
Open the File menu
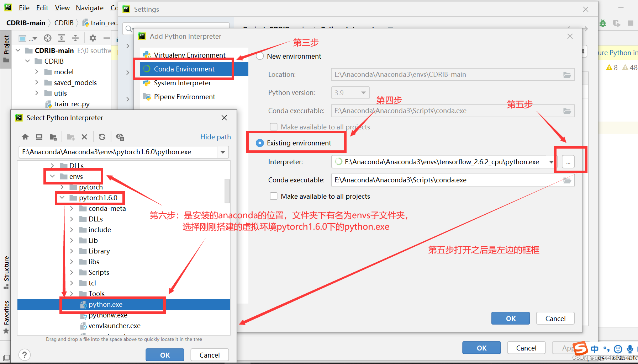pos(23,7)
